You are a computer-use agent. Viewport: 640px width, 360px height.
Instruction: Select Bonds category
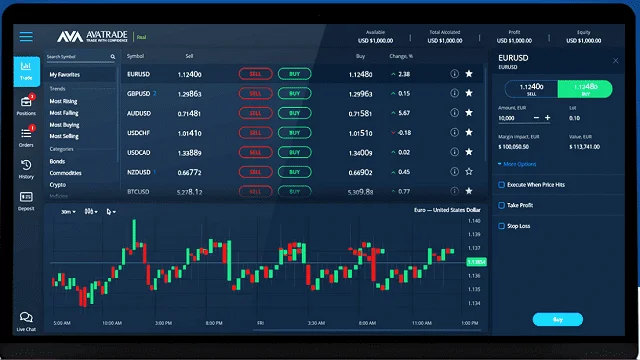coord(57,161)
